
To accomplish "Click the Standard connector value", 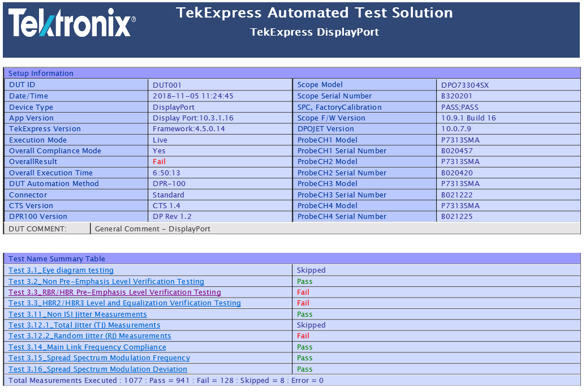I will tap(168, 195).
